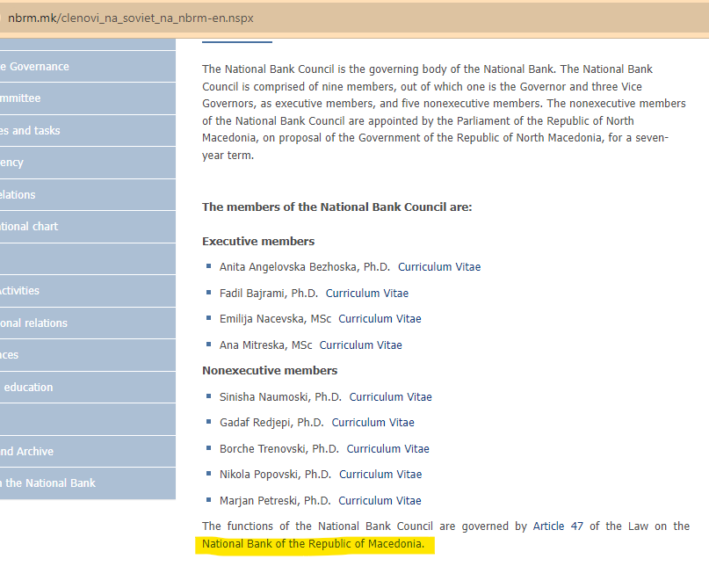Click the name Marjan Petreski, Ph.D.
The height and width of the screenshot is (588, 709).
click(275, 501)
